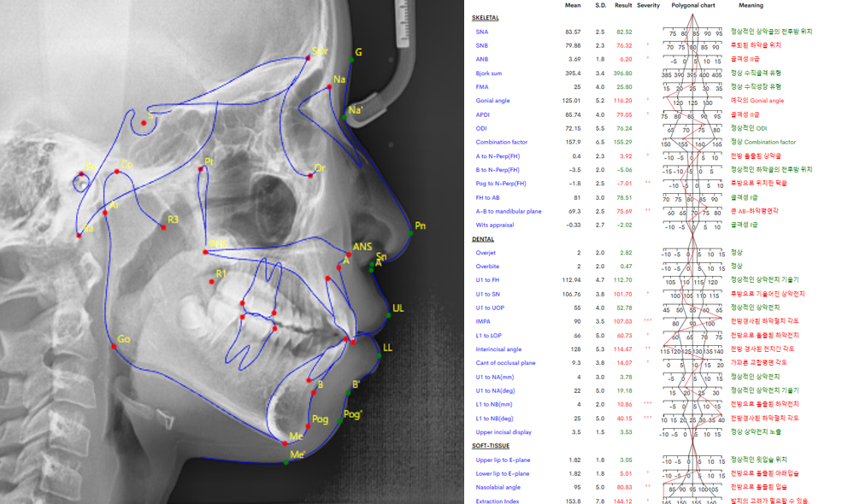Click the Gonial angle measurement label
The height and width of the screenshot is (504, 854).
[492, 101]
